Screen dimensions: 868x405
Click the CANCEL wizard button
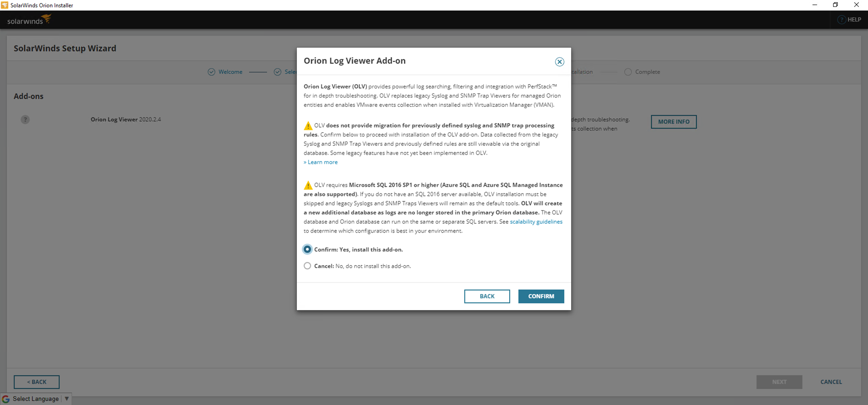[x=831, y=382]
